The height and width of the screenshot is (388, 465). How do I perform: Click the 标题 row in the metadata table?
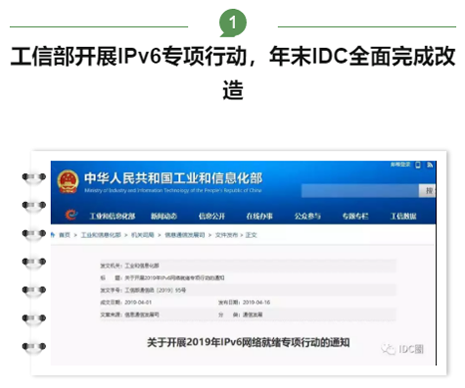[248, 278]
